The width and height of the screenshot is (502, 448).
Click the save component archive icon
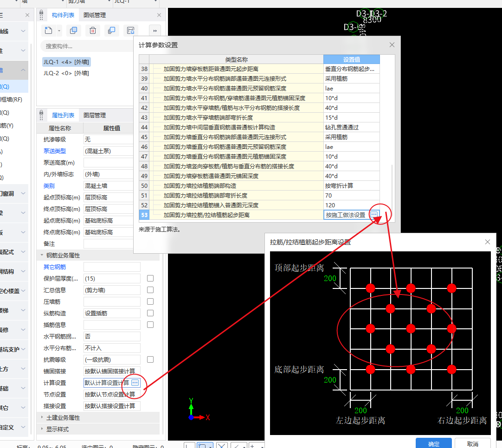pos(131,31)
